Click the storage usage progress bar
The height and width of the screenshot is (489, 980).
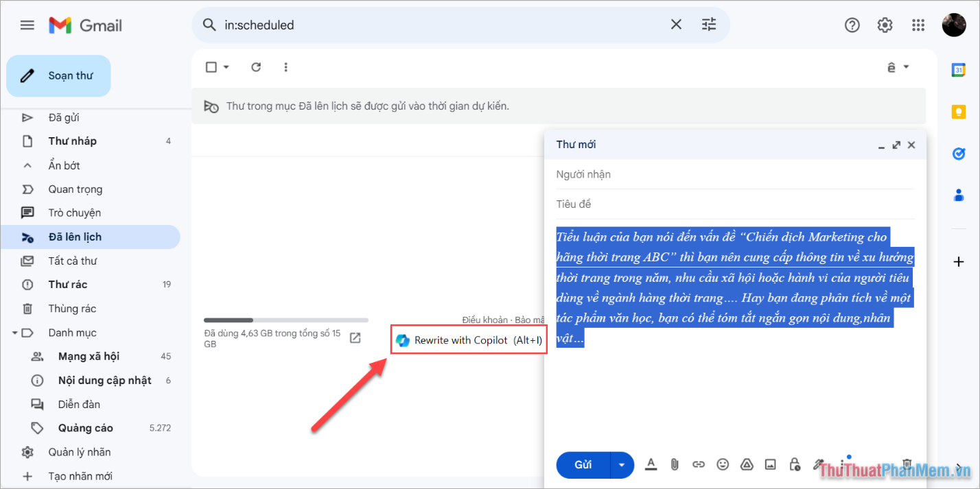pos(286,320)
